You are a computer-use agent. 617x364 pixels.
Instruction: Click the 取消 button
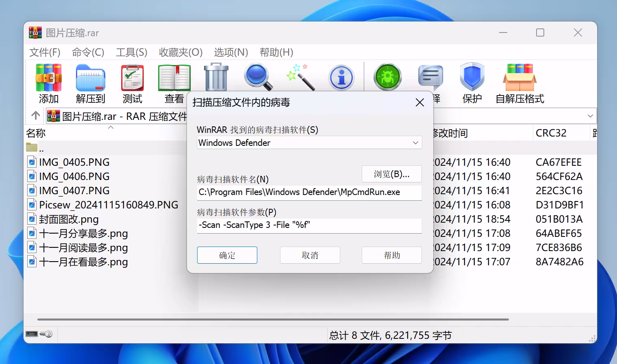click(x=310, y=255)
